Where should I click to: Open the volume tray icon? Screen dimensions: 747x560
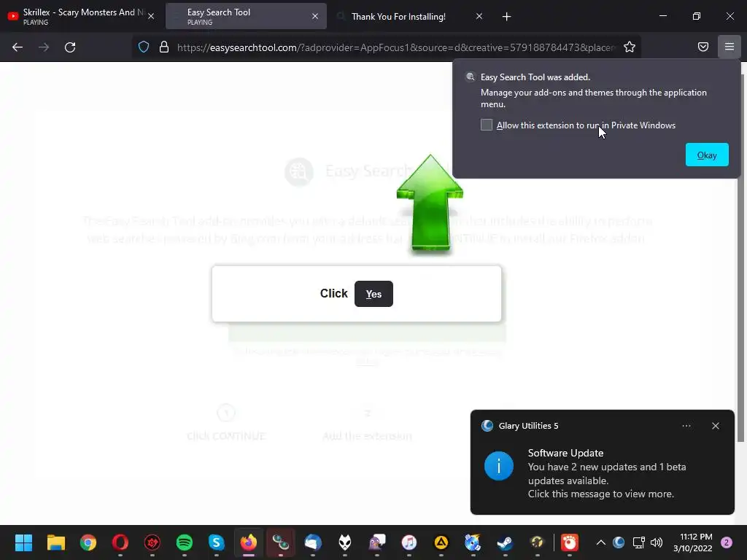pyautogui.click(x=657, y=542)
